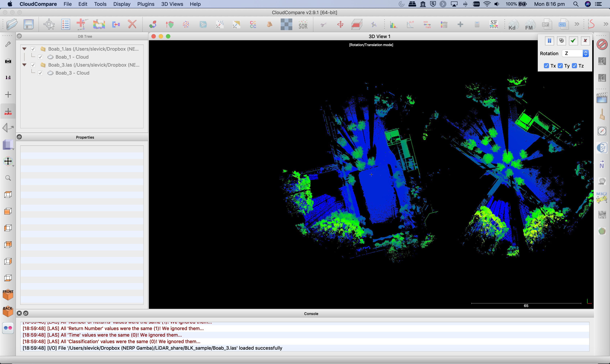Viewport: 610px width, 364px height.
Task: Select the Translate/Rotate red arrows tool
Action: [340, 24]
